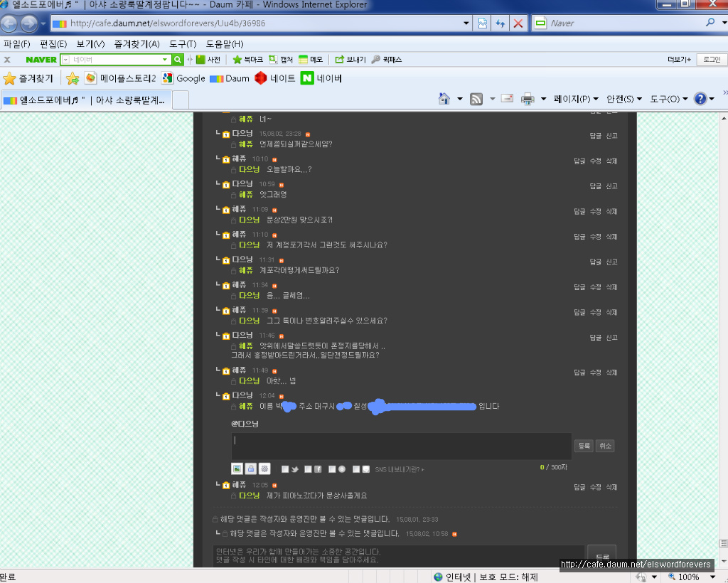Image resolution: width=728 pixels, height=583 pixels.
Task: Click the add-to-favorites-bar star icon
Action: tap(73, 78)
